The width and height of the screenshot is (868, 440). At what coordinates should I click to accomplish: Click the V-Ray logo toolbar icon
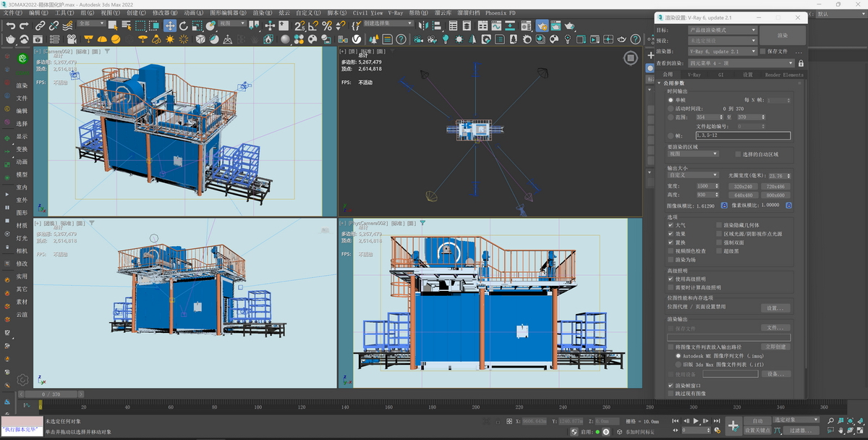[x=356, y=39]
